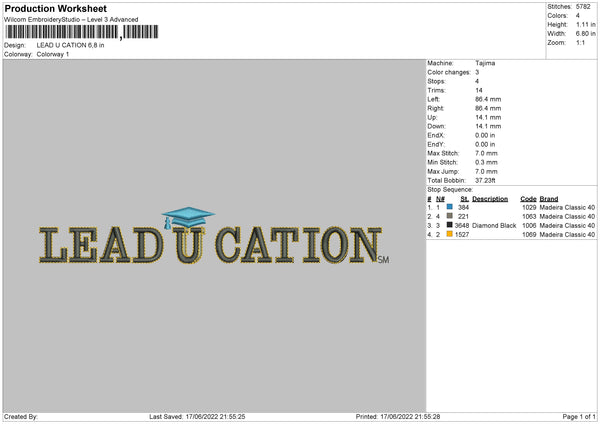
Task: Click the LEAD U CATION embroidered lettering
Action: click(x=211, y=245)
